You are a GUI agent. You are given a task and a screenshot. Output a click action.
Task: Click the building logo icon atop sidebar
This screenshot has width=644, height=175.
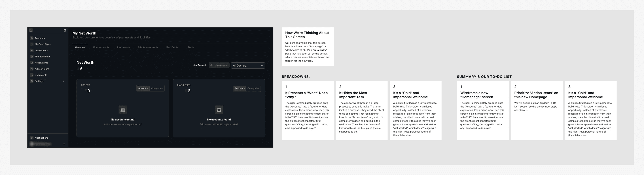(x=31, y=30)
